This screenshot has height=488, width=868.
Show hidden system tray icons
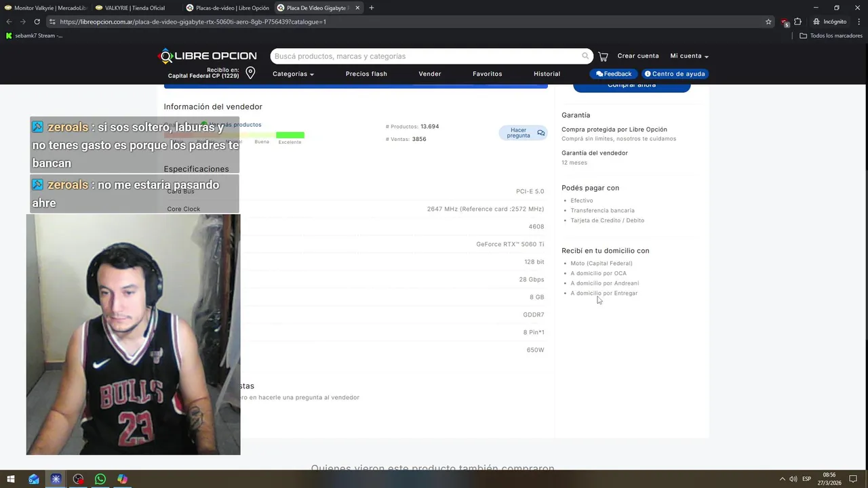point(782,479)
